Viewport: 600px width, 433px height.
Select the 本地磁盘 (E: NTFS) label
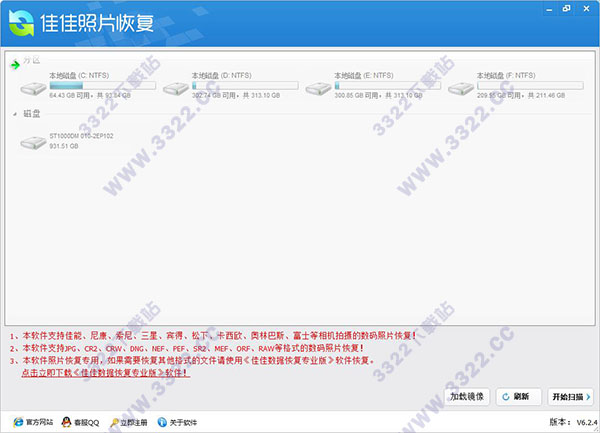364,75
